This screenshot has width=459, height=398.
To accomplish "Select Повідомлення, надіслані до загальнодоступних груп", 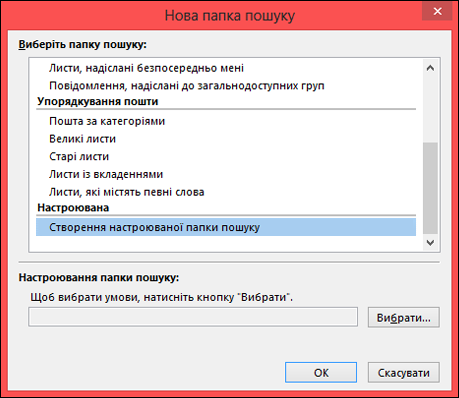I will pyautogui.click(x=226, y=86).
